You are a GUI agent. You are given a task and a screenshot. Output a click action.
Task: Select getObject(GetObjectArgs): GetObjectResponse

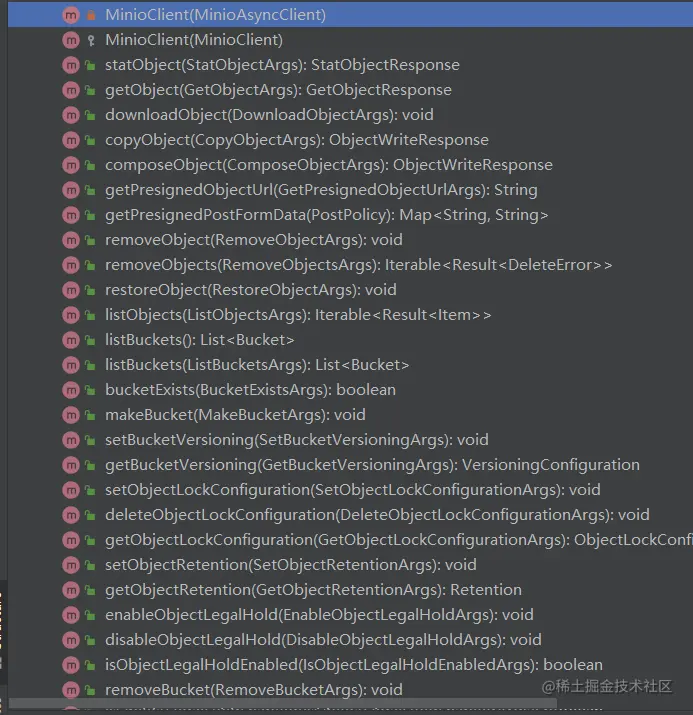coord(278,90)
